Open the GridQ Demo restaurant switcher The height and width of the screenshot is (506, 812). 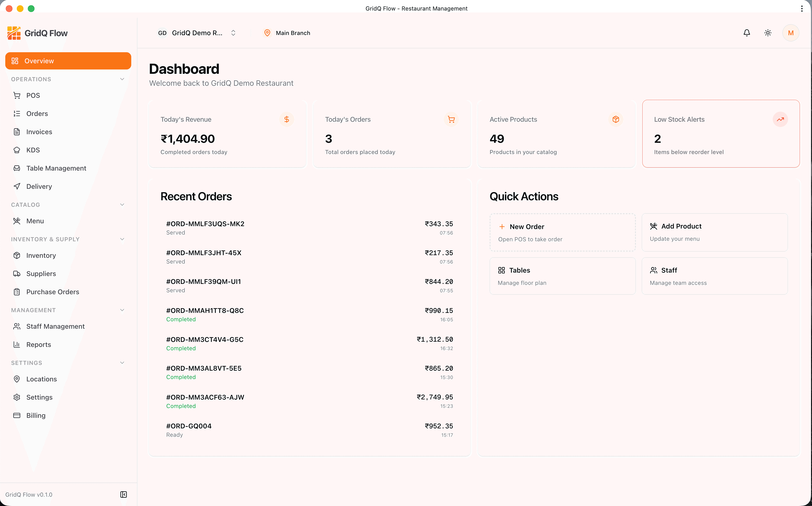pos(197,33)
